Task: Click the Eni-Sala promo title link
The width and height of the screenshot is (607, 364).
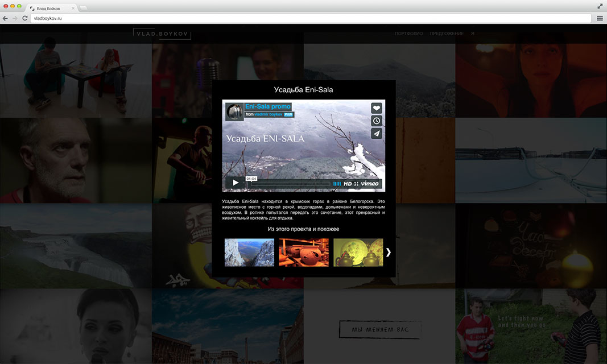Action: (267, 106)
